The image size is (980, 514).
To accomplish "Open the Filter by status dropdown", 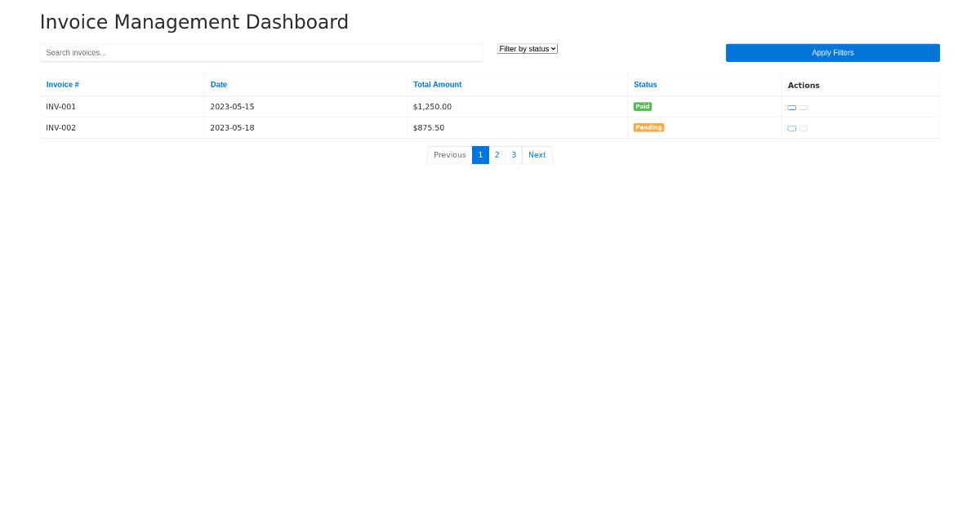I will click(527, 48).
